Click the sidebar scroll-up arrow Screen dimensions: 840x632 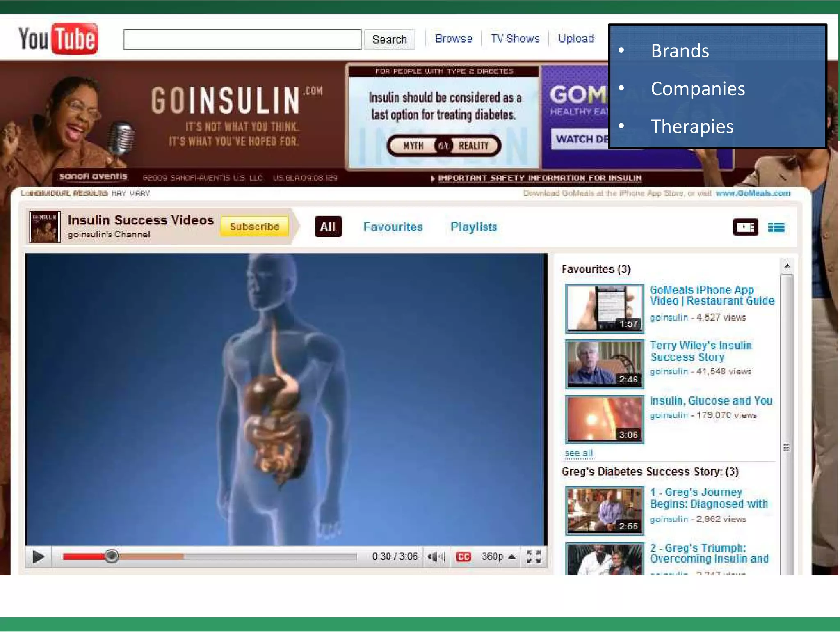coord(786,266)
